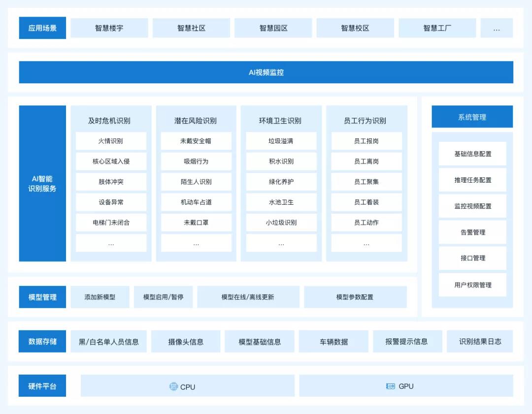Screen dimensions: 532x414
Task: Click the CPU chip icon
Action: pos(173,386)
